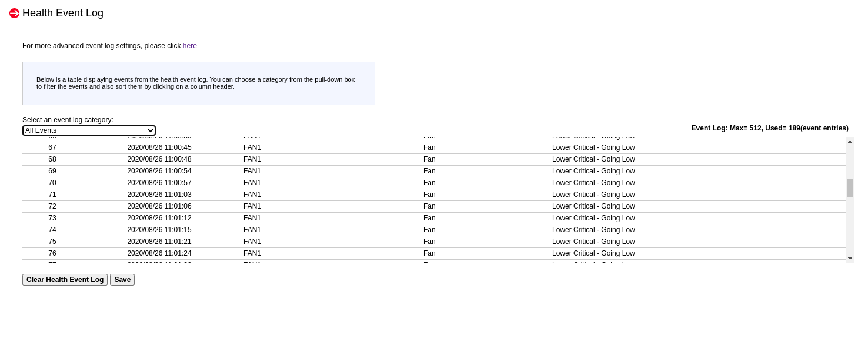Click Lower Critical description in row 71
This screenshot has width=868, height=342.
tap(593, 195)
